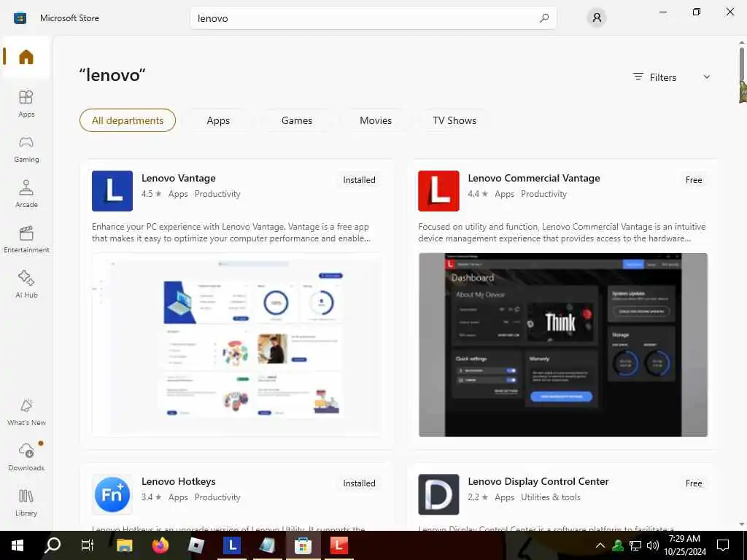Open the Arcade section in sidebar
Viewport: 747px width, 560px height.
(x=26, y=194)
